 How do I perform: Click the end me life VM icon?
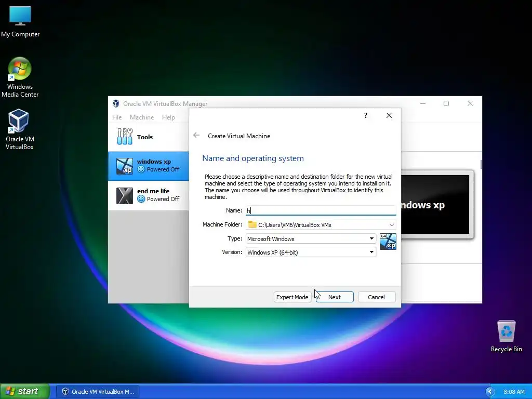[x=125, y=195]
